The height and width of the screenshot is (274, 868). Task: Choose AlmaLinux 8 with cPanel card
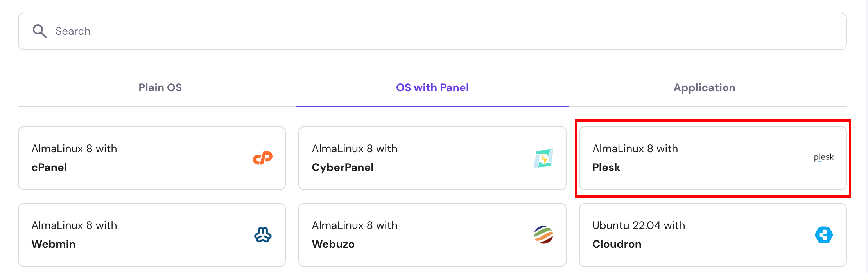point(152,158)
